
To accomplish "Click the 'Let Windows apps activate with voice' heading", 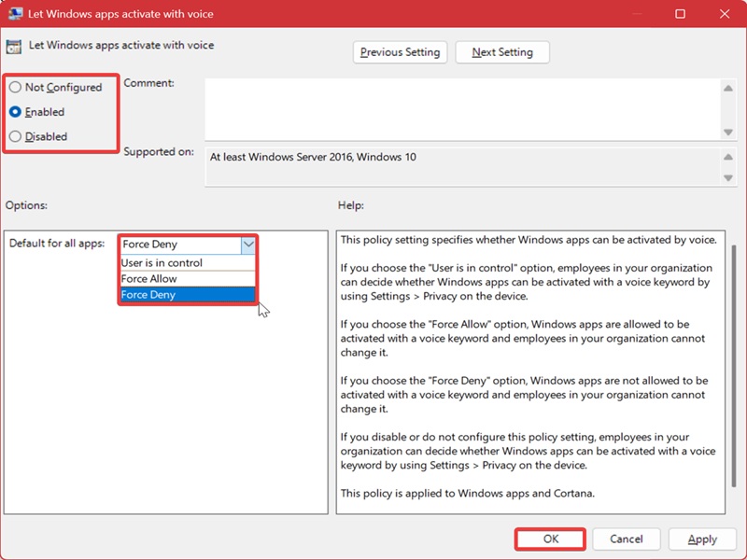I will point(121,45).
